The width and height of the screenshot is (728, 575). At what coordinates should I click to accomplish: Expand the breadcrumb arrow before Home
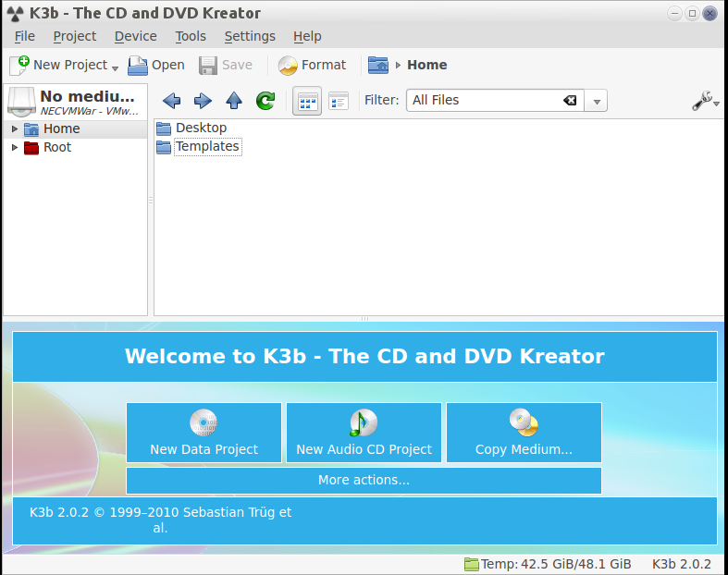coord(398,65)
